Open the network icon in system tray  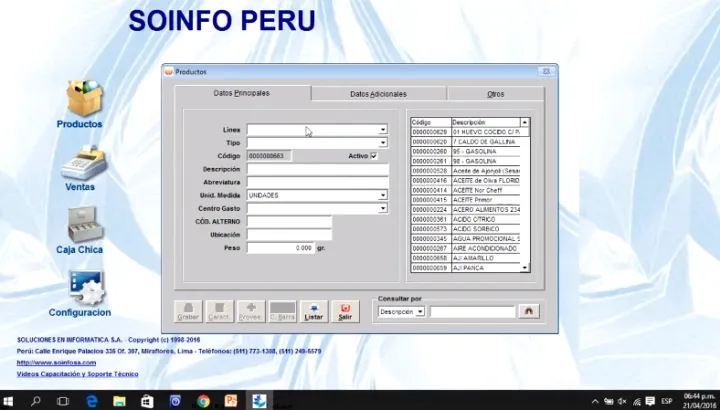(636, 401)
